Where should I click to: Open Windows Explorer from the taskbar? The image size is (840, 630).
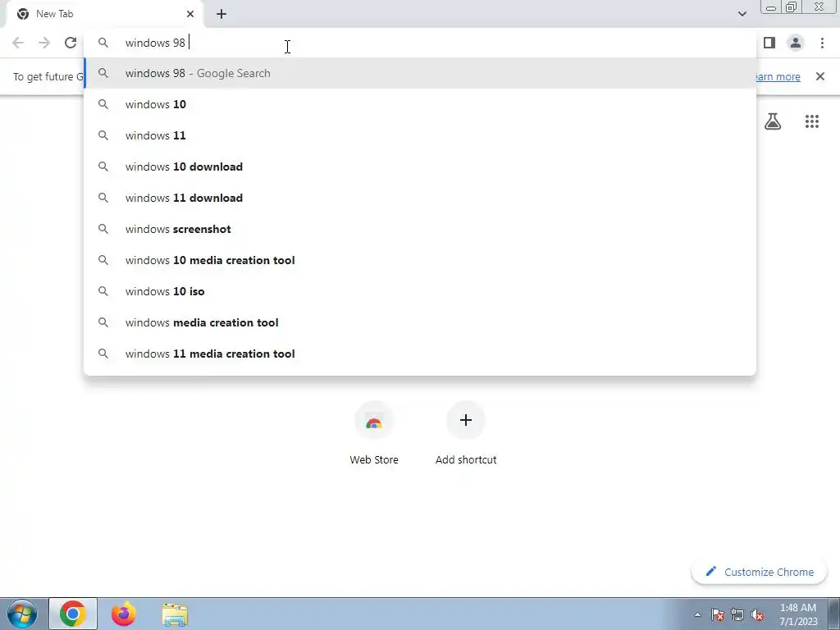point(175,614)
